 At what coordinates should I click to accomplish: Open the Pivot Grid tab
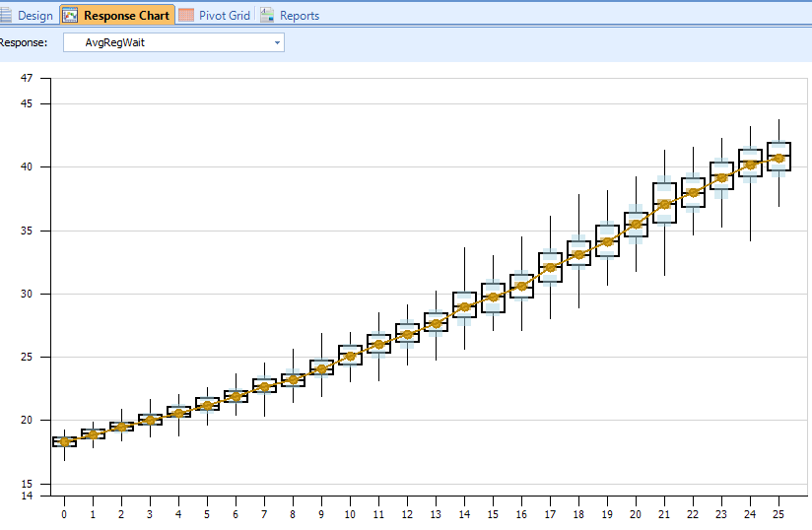(x=225, y=16)
